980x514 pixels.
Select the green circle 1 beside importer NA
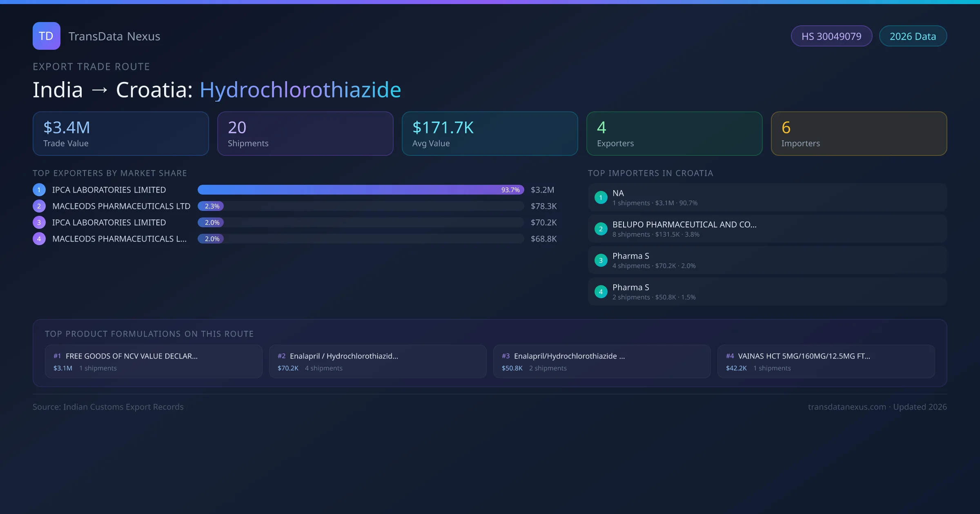(x=601, y=197)
